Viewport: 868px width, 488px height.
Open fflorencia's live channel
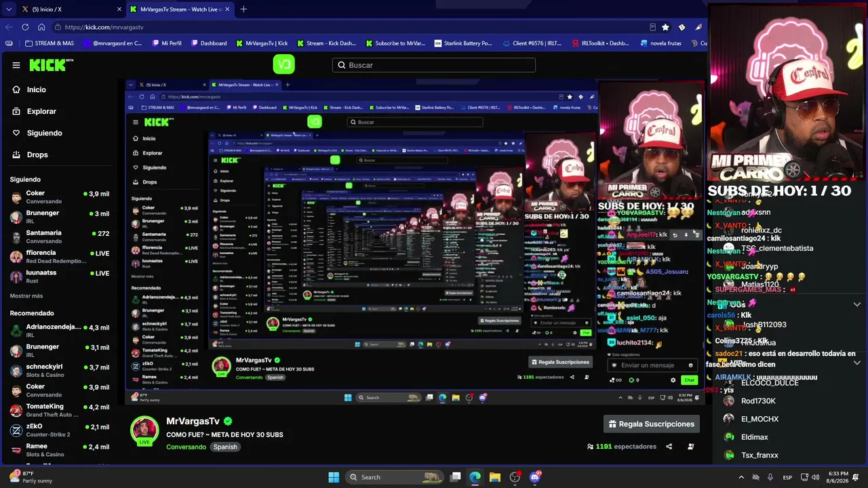[x=60, y=256]
